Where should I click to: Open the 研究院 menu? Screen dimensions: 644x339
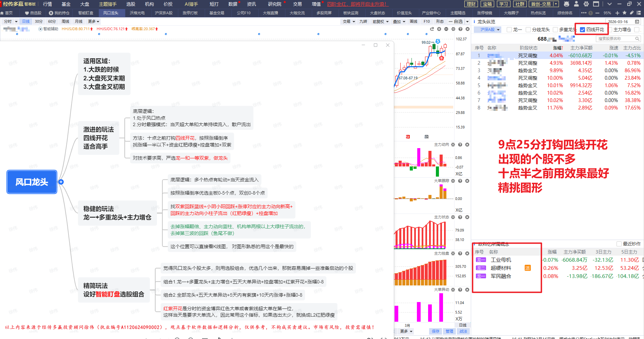click(x=275, y=4)
